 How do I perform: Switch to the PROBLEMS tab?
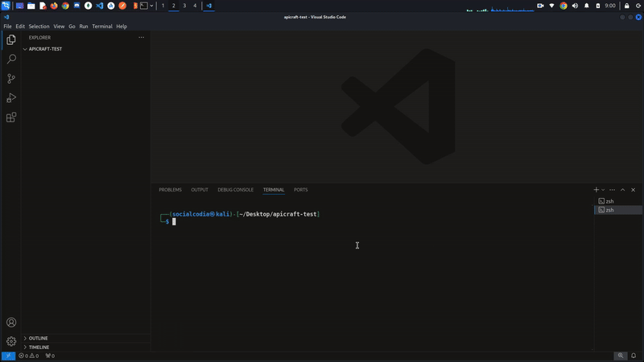(170, 190)
